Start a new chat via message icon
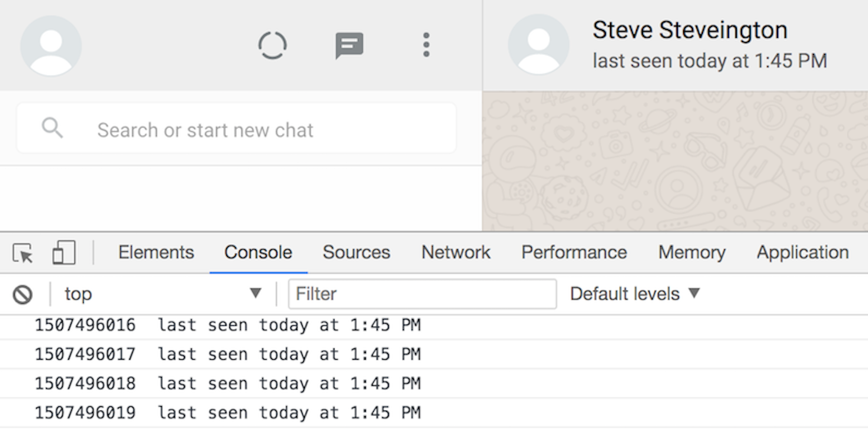Viewport: 868px width, 431px height. tap(349, 45)
